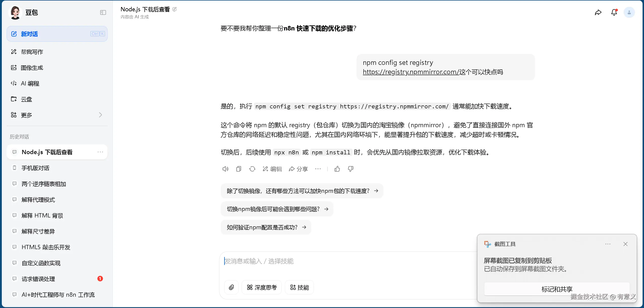Click the read aloud speaker icon
This screenshot has height=308, width=644.
[225, 169]
